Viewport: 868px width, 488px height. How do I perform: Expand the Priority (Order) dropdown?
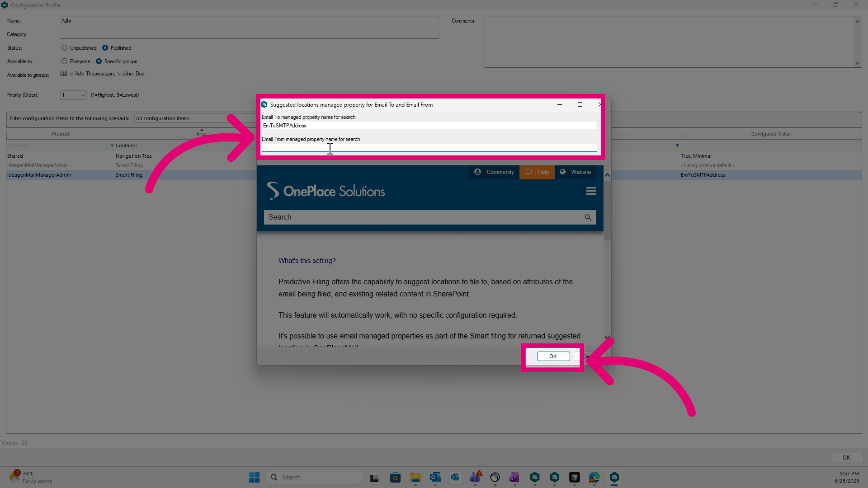pyautogui.click(x=83, y=95)
